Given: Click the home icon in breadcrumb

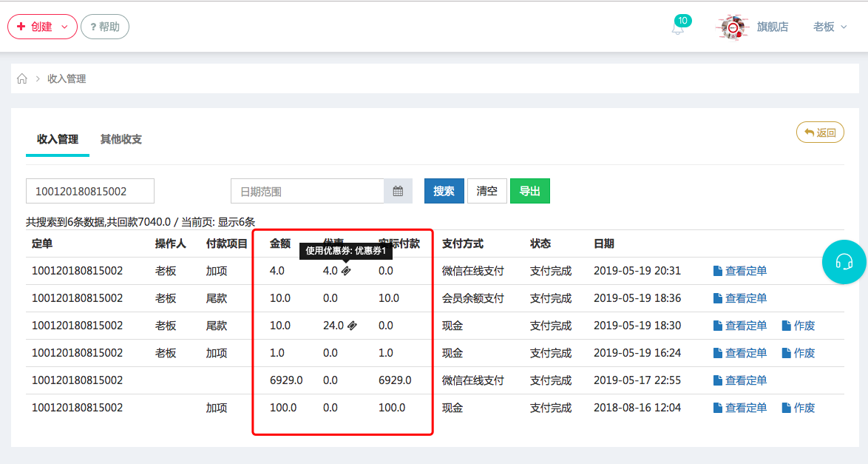Looking at the screenshot, I should coord(22,78).
